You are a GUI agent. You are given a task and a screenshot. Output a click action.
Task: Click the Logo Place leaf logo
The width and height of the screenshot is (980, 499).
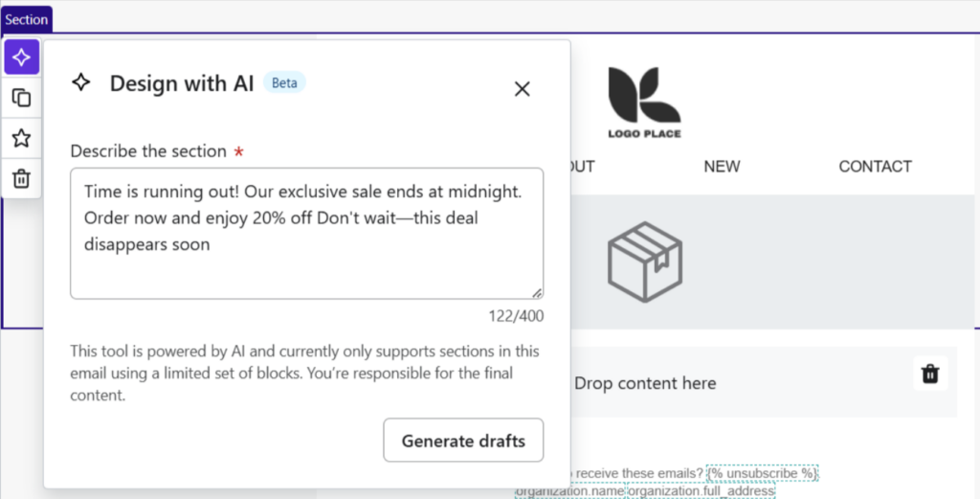click(x=644, y=102)
